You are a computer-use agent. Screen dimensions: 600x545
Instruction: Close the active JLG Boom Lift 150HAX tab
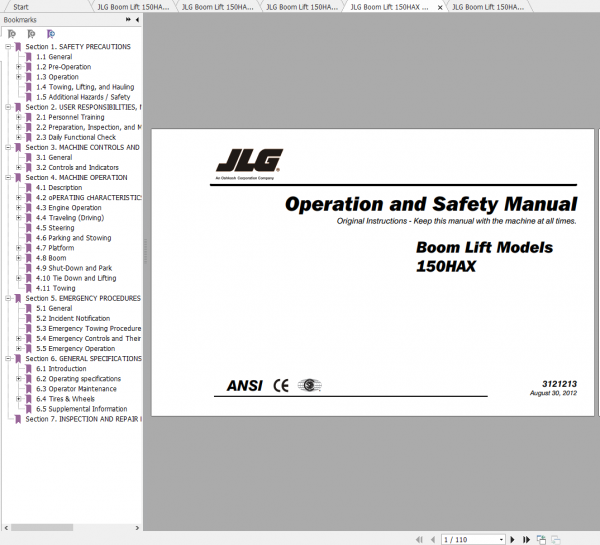click(x=440, y=7)
